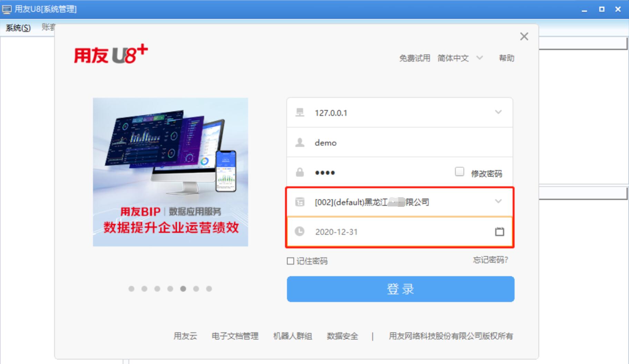Image resolution: width=629 pixels, height=364 pixels.
Task: Open the 电子文档管理 footer link
Action: click(235, 336)
